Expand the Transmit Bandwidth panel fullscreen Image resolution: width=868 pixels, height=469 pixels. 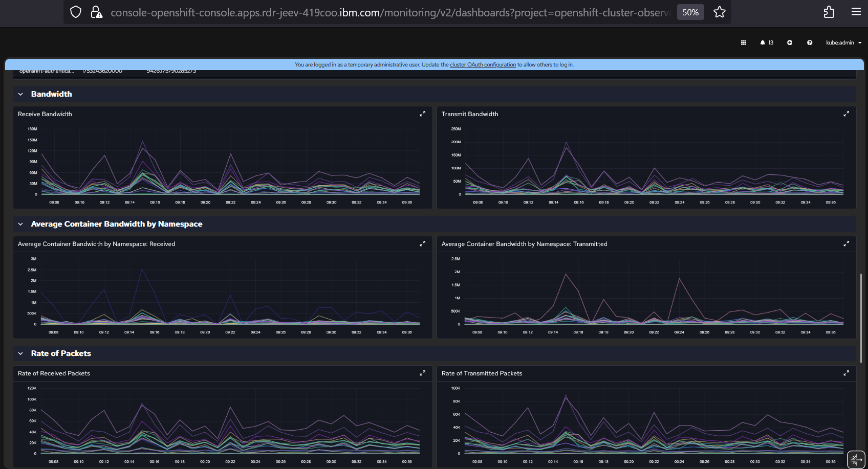coord(846,114)
